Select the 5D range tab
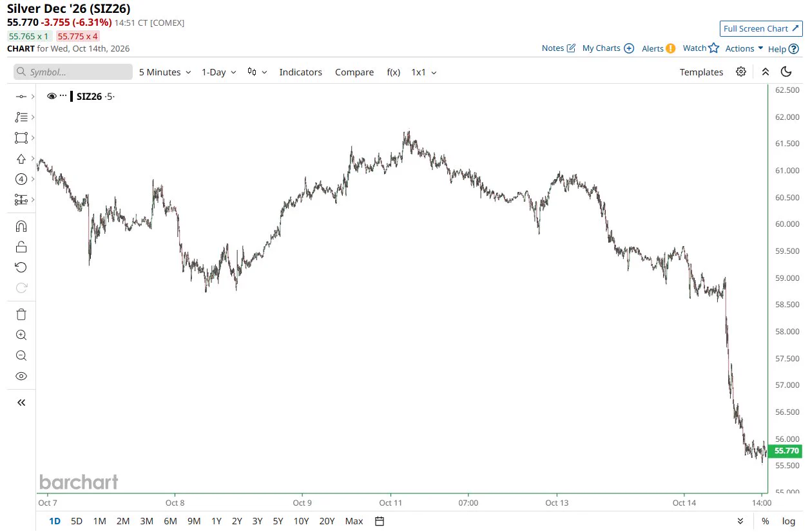Screen dimensions: 810x532 (77, 521)
